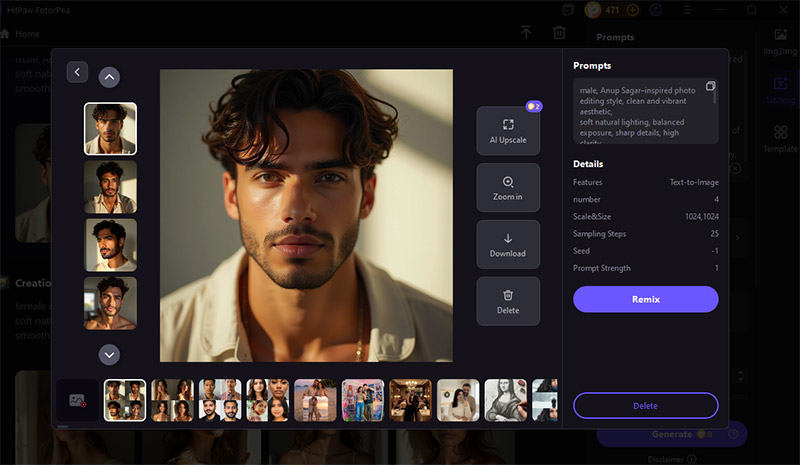
Task: Select the second portrait thumbnail in the vertical list
Action: 110,187
